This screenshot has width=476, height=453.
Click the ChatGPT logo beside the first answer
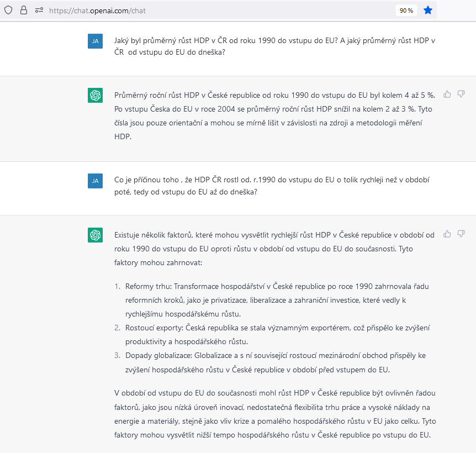[95, 95]
